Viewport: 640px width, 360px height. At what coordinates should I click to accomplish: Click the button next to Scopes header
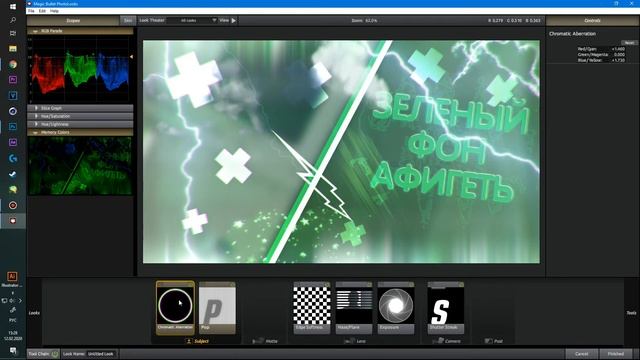[128, 20]
